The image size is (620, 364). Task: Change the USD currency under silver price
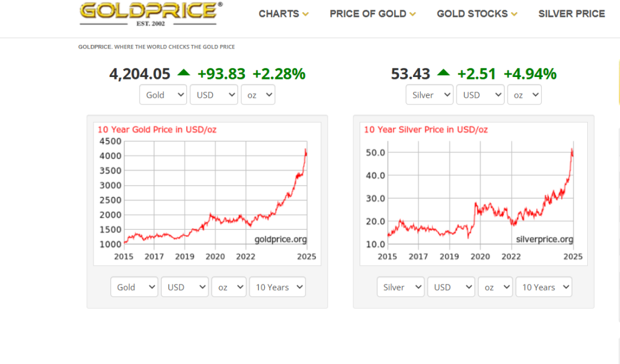pos(480,95)
